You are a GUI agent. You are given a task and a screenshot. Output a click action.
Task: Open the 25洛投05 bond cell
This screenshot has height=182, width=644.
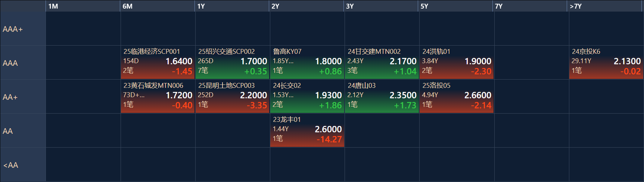click(457, 96)
